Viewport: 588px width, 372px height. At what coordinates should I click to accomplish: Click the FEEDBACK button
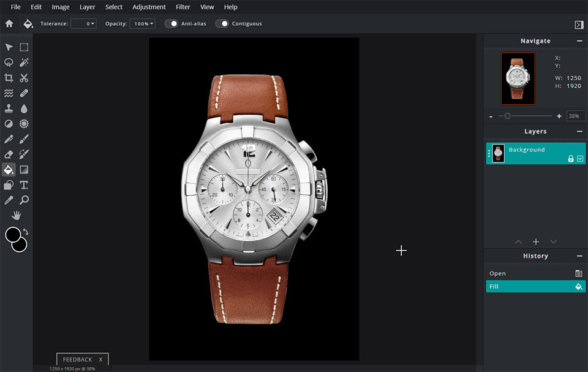[x=78, y=360]
